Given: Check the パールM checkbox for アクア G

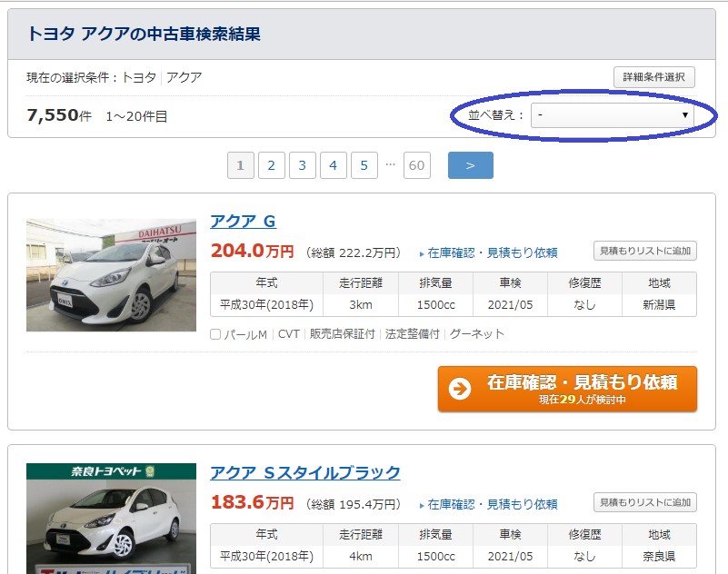Looking at the screenshot, I should click(x=215, y=334).
